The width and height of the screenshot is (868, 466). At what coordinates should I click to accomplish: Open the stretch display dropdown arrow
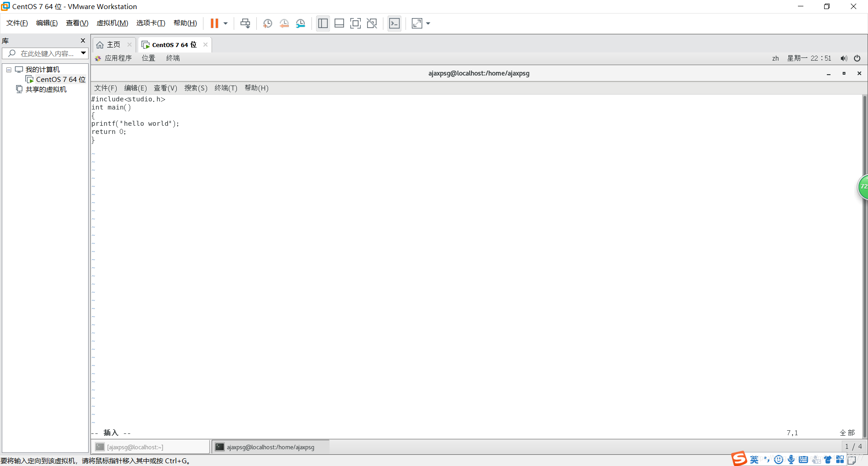pyautogui.click(x=428, y=24)
